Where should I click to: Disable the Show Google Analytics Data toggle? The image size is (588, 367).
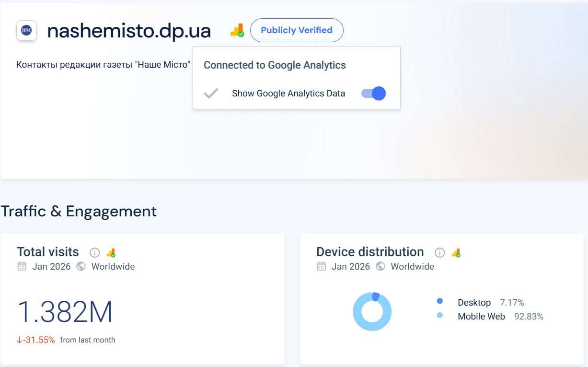[374, 94]
